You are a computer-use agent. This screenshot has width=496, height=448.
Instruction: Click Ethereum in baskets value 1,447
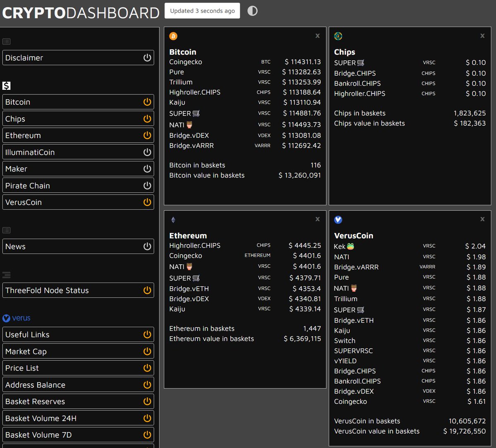[312, 328]
